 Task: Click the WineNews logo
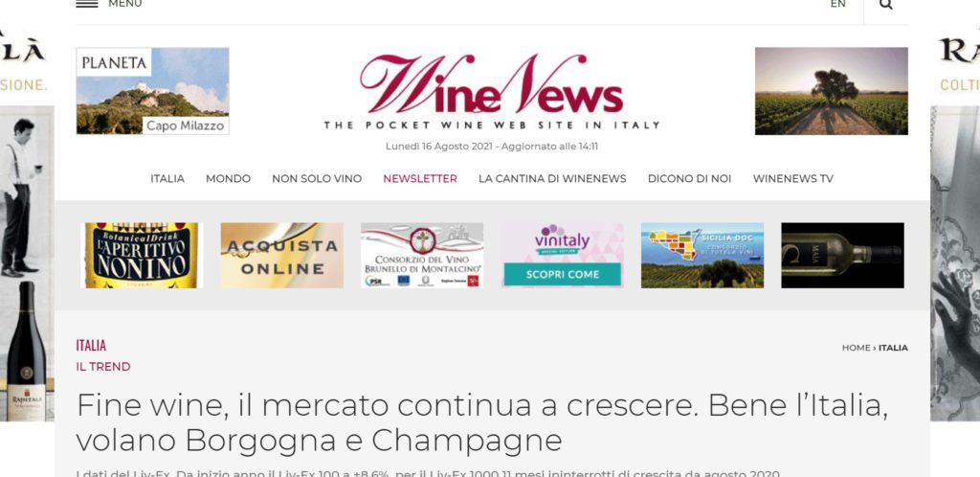coord(491,92)
